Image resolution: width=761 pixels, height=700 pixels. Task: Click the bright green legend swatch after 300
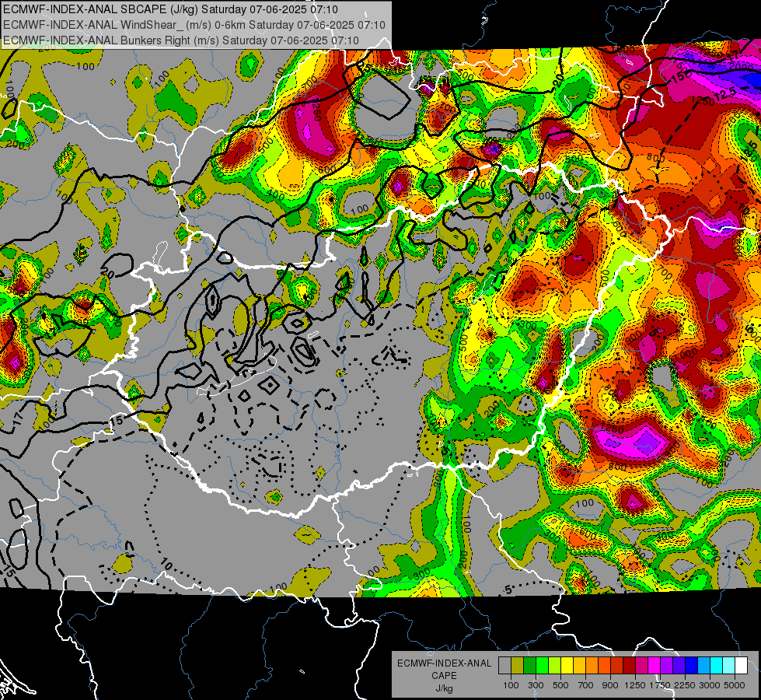tap(542, 666)
